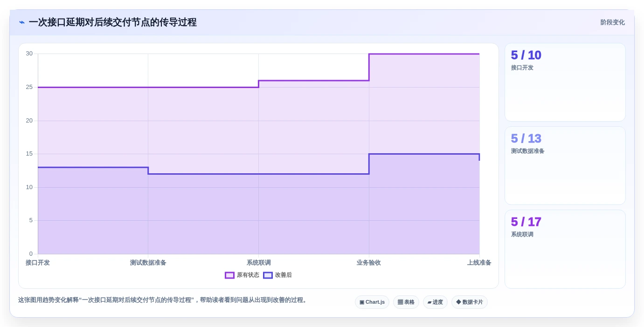This screenshot has width=644, height=327.
Task: Select the 表格 tag chip
Action: point(406,302)
